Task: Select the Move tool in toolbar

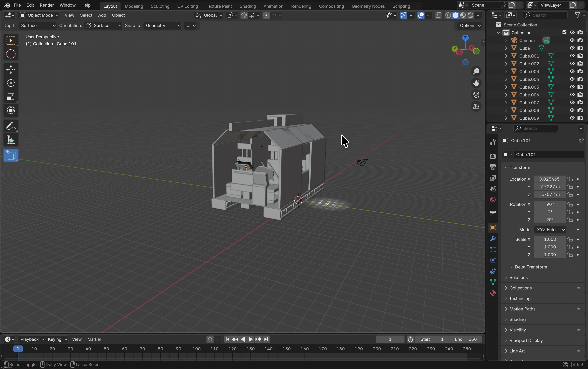Action: (11, 70)
